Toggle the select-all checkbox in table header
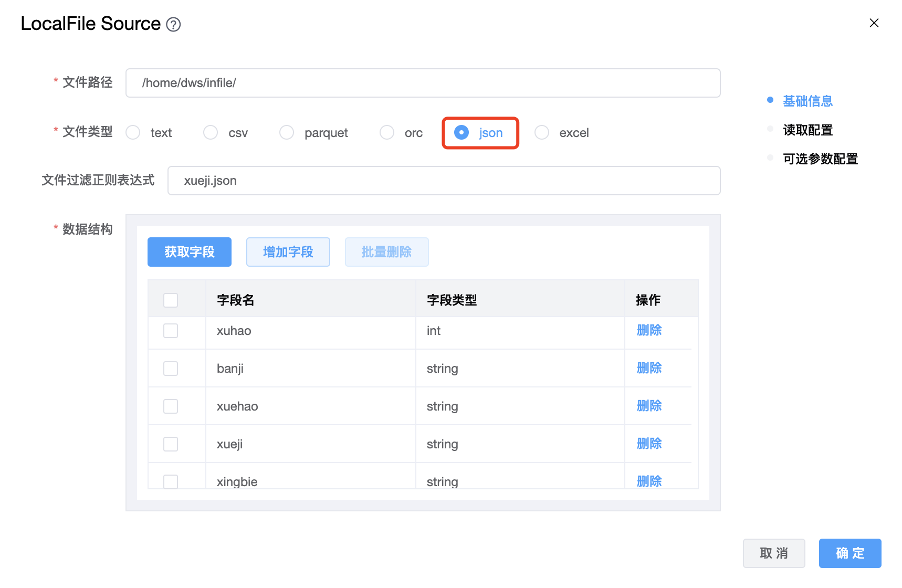The image size is (902, 588). [171, 300]
